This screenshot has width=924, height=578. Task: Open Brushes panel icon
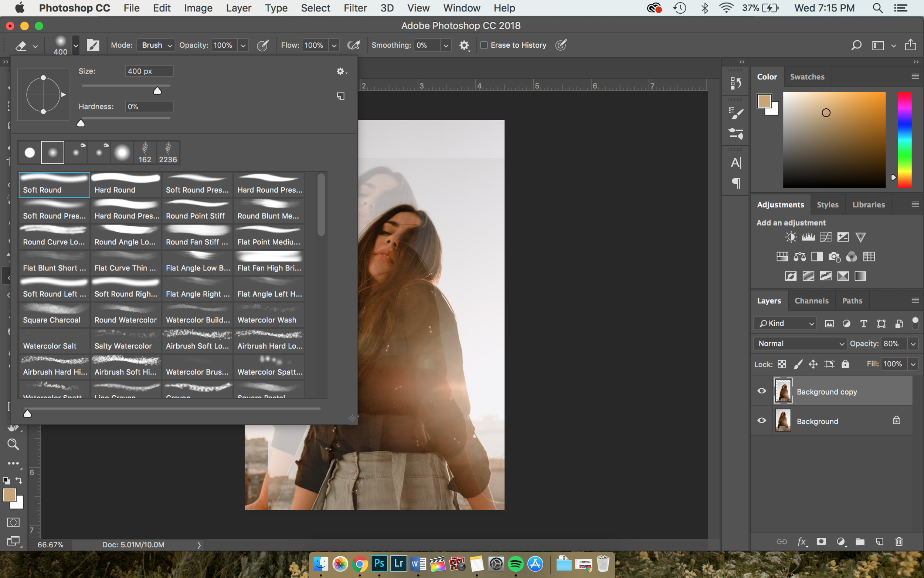pos(735,113)
